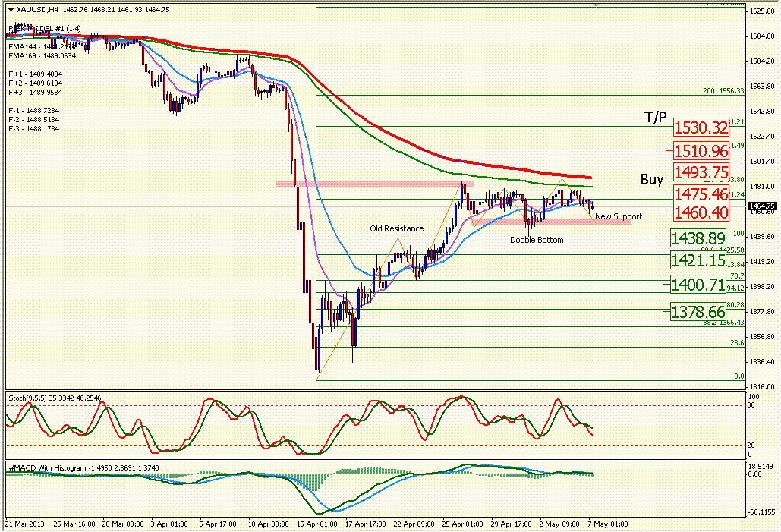Click the 10 Apr 09:00 time label
Viewport: 781px width, 532px height.
269,524
